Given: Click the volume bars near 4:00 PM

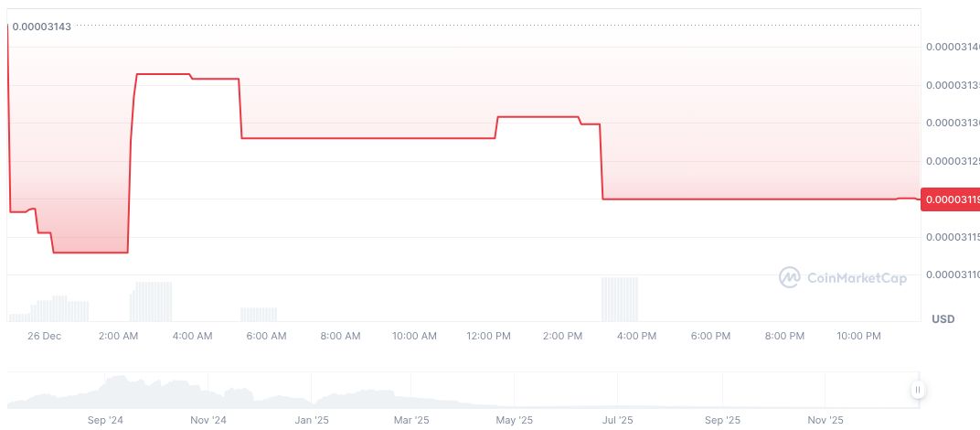Looking at the screenshot, I should [620, 299].
